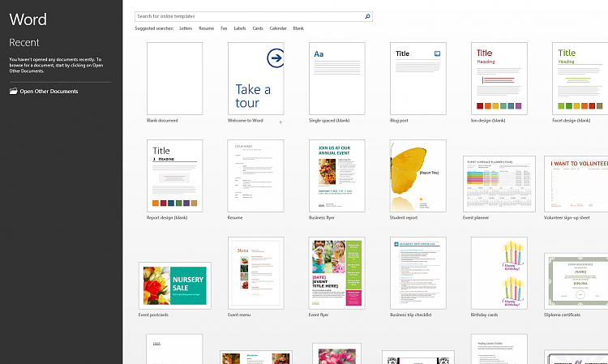Open the Diploma certificate template
608x364 pixels.
coord(576,281)
